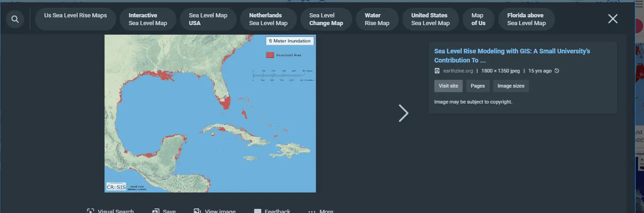The height and width of the screenshot is (213, 644).
Task: Click the clock icon next to 15 yrs ago
Action: (557, 71)
